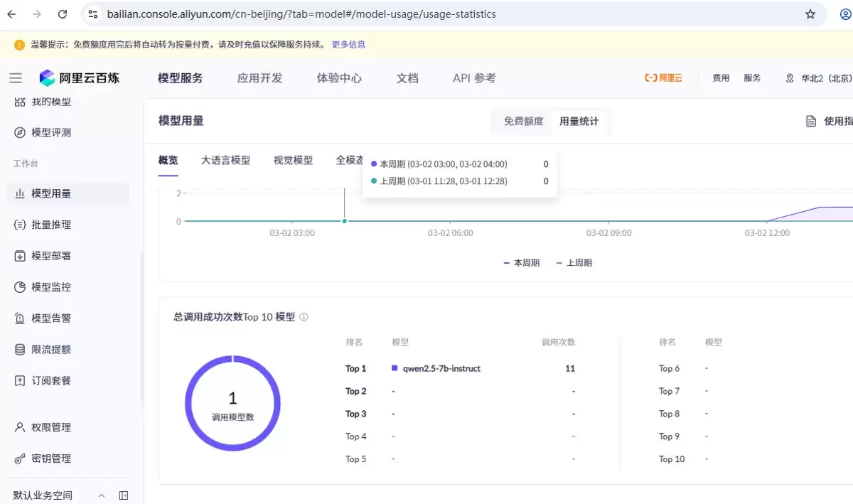Image resolution: width=853 pixels, height=504 pixels.
Task: Click the browser address bar URL
Action: pos(301,14)
